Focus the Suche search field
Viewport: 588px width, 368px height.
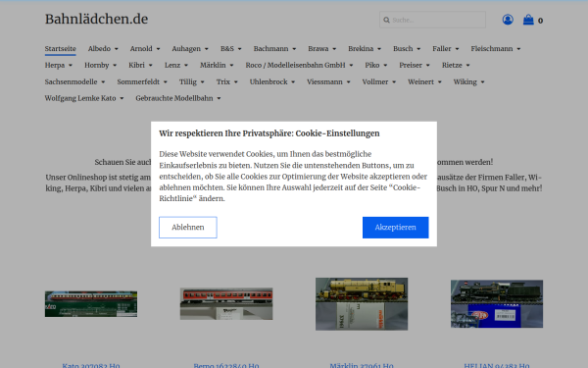click(x=432, y=20)
